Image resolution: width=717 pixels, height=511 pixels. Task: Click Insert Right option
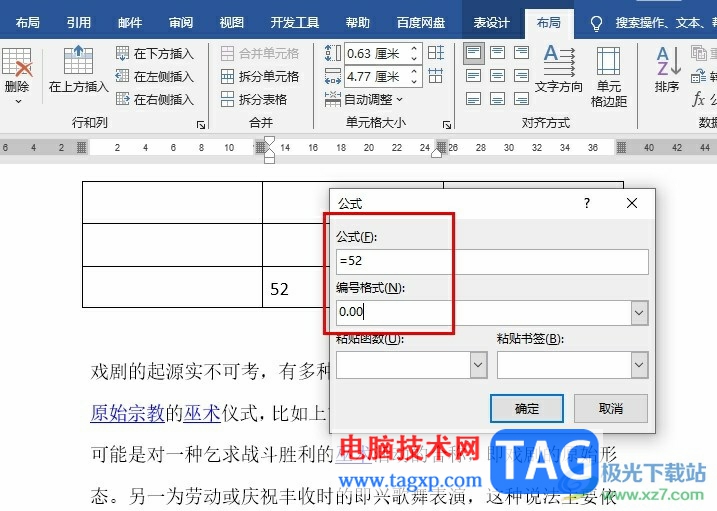[155, 99]
